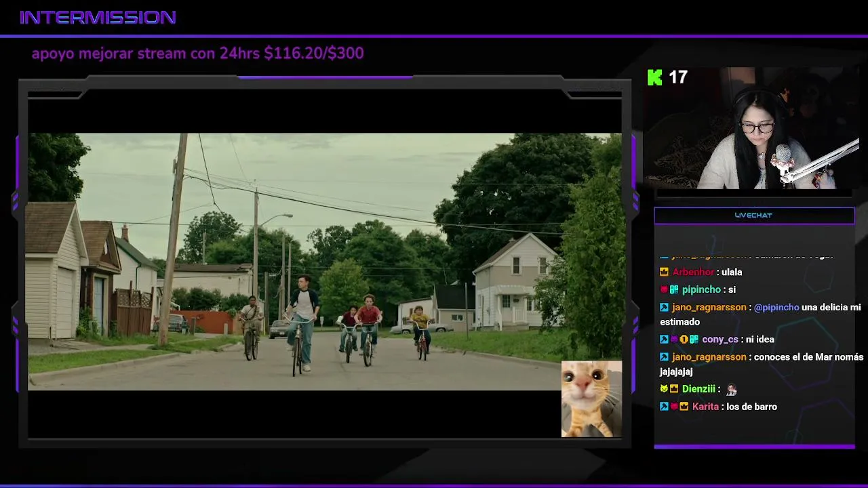Click the LIVECHAT panel header

coord(753,216)
